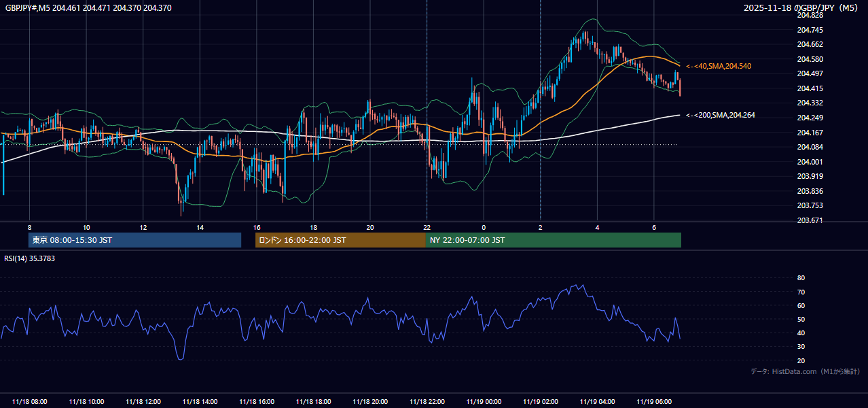Click the bottom date label 11/18 14:00

click(200, 402)
